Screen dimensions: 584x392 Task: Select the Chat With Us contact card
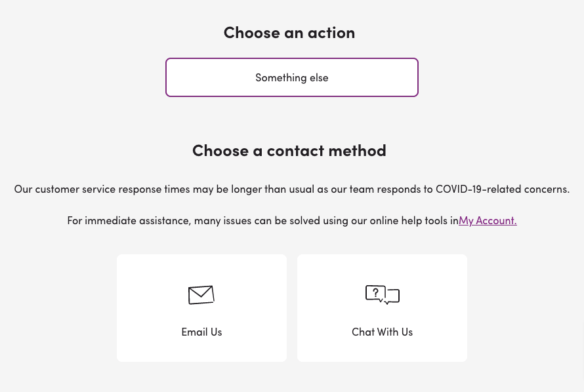[383, 308]
